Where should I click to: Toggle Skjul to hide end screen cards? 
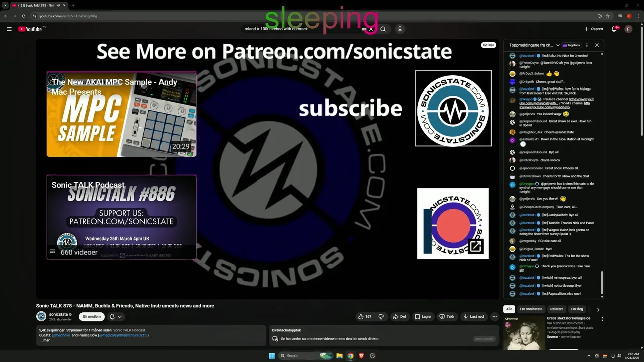coord(489,45)
